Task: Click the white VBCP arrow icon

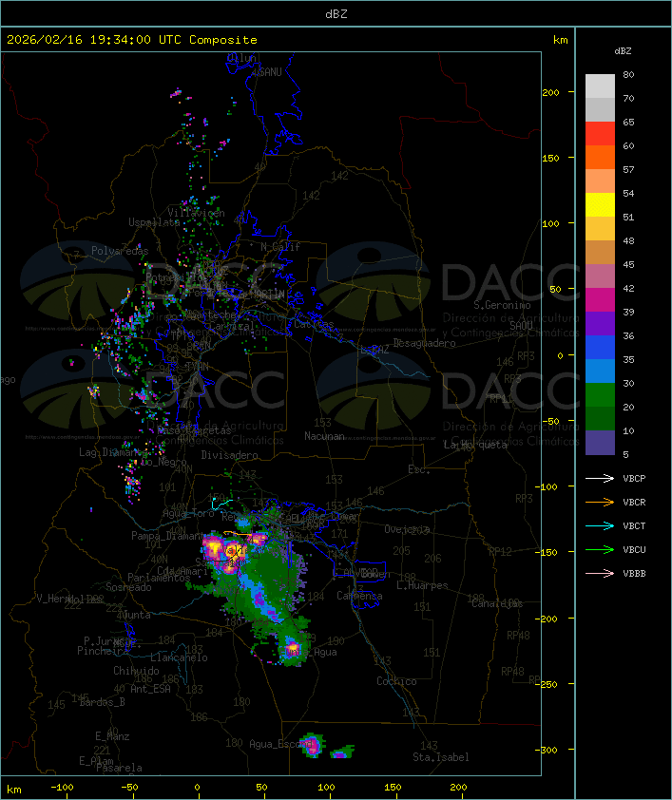Action: pos(600,478)
